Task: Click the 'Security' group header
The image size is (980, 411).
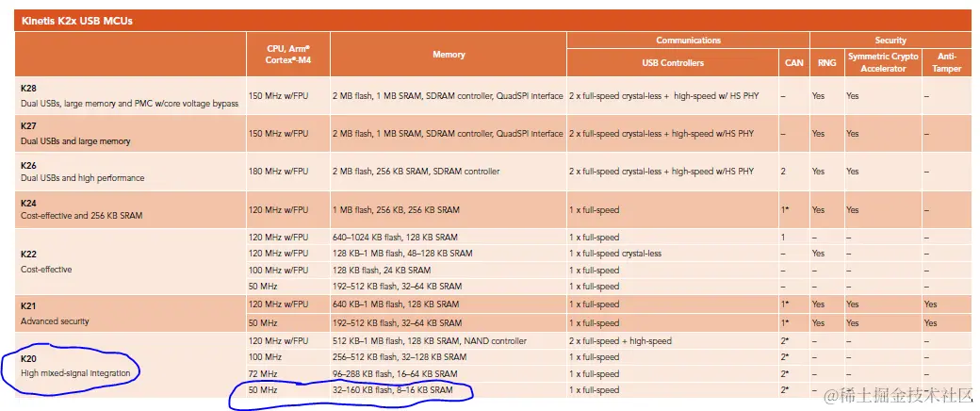Action: (890, 40)
